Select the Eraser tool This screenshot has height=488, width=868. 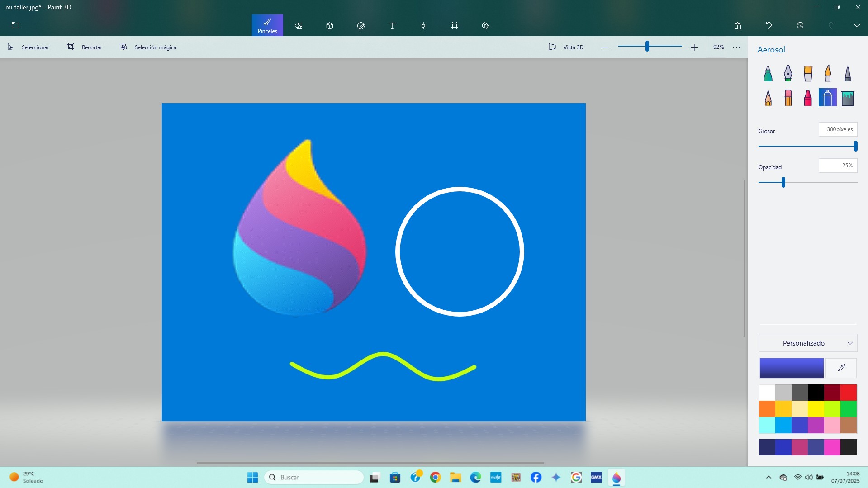click(788, 98)
